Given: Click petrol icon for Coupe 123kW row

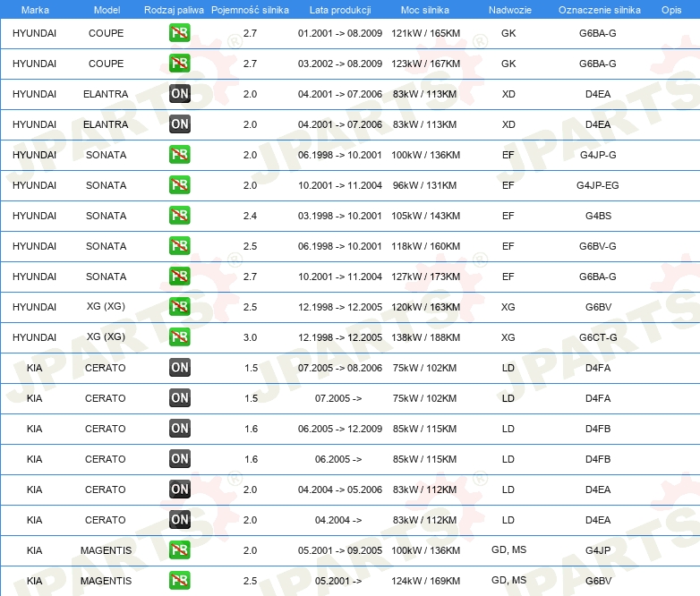Looking at the screenshot, I should coord(179,64).
